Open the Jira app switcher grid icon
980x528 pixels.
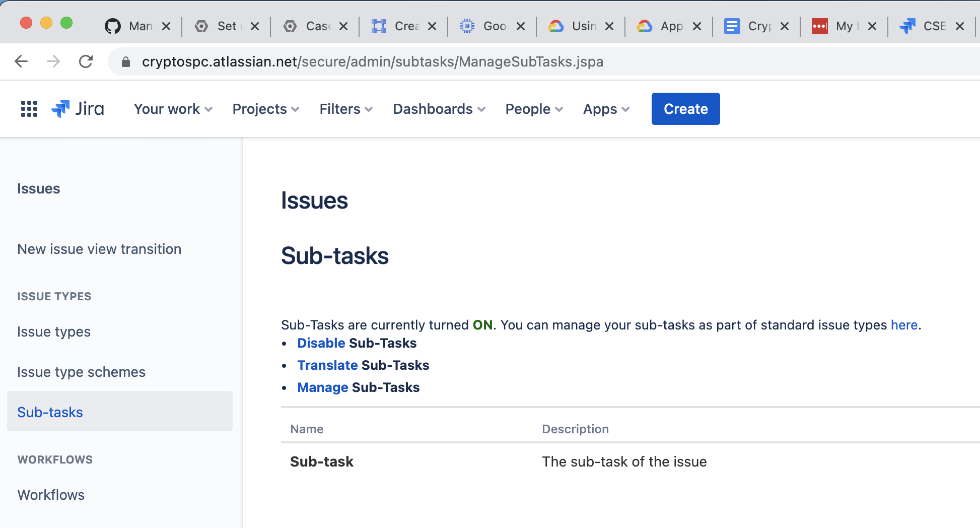(29, 109)
